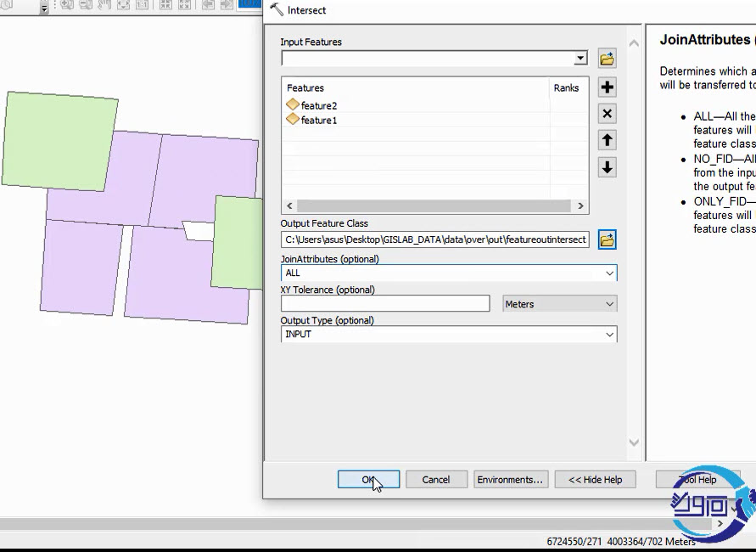The image size is (756, 552).
Task: Expand the Output Type dropdown showing INPUT
Action: pyautogui.click(x=609, y=335)
